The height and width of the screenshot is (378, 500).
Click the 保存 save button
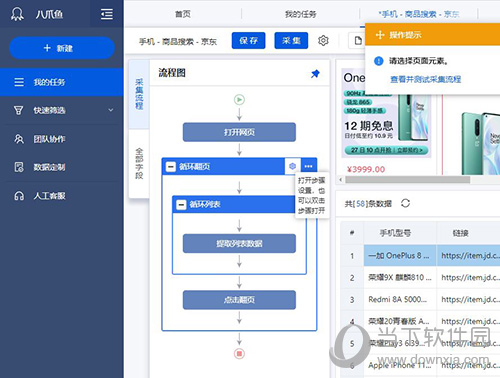pyautogui.click(x=249, y=41)
